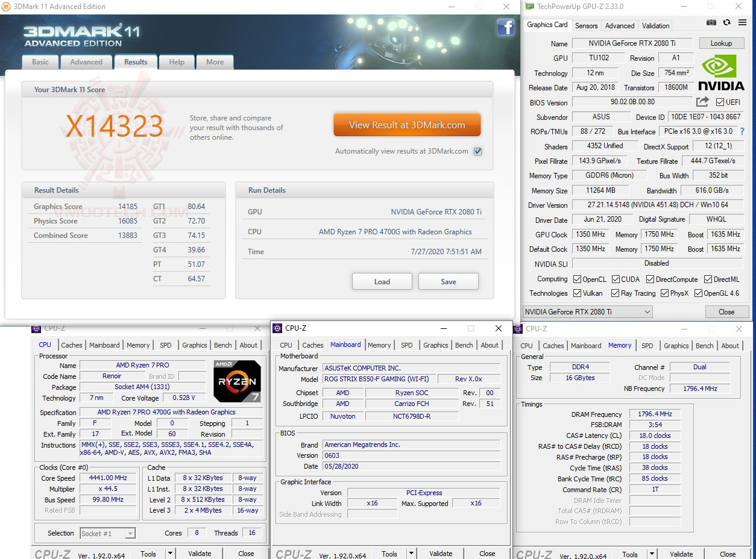Open GPU-Z hamburger menu
The image size is (756, 559).
(x=741, y=23)
